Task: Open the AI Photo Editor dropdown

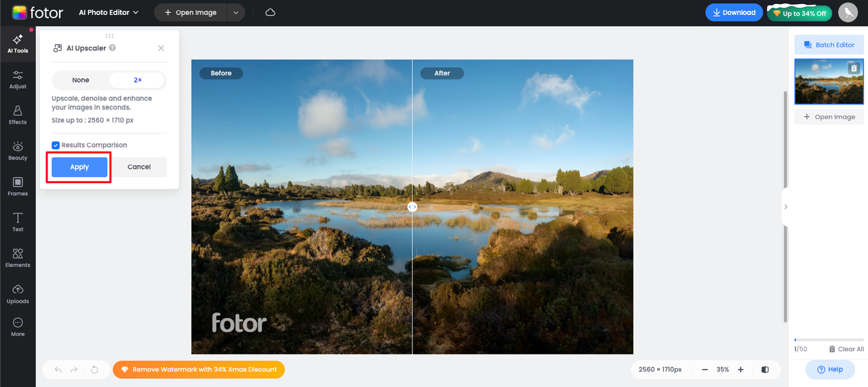Action: click(x=108, y=12)
